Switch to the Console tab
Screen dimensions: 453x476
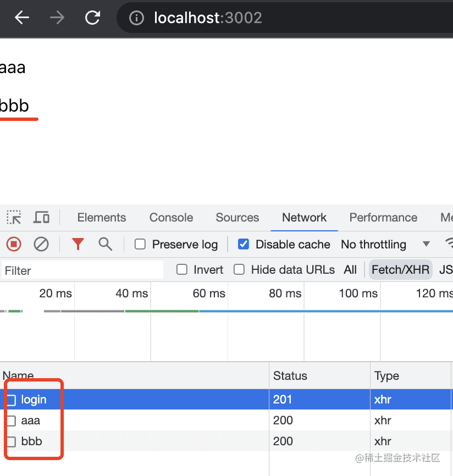coord(171,218)
